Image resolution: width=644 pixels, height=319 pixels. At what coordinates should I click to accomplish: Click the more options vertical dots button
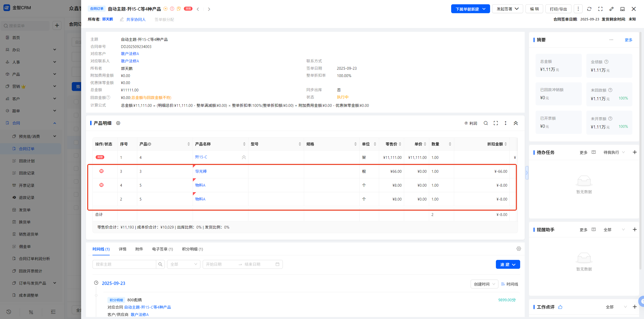[578, 9]
